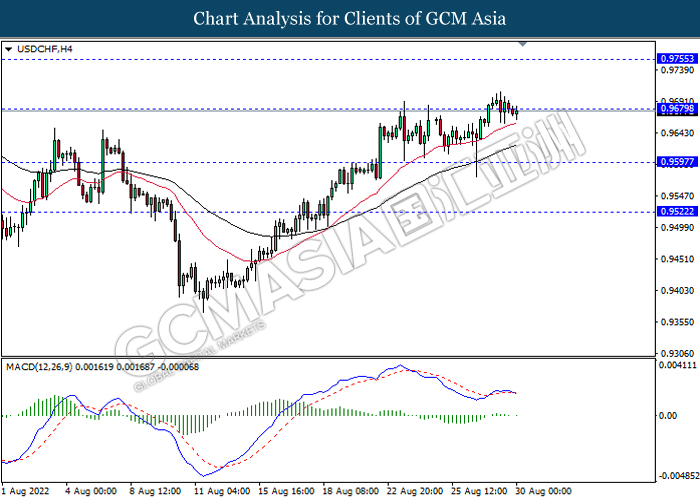The width and height of the screenshot is (700, 500).
Task: Click the chart shift marker triangle at top
Action: pos(523,44)
